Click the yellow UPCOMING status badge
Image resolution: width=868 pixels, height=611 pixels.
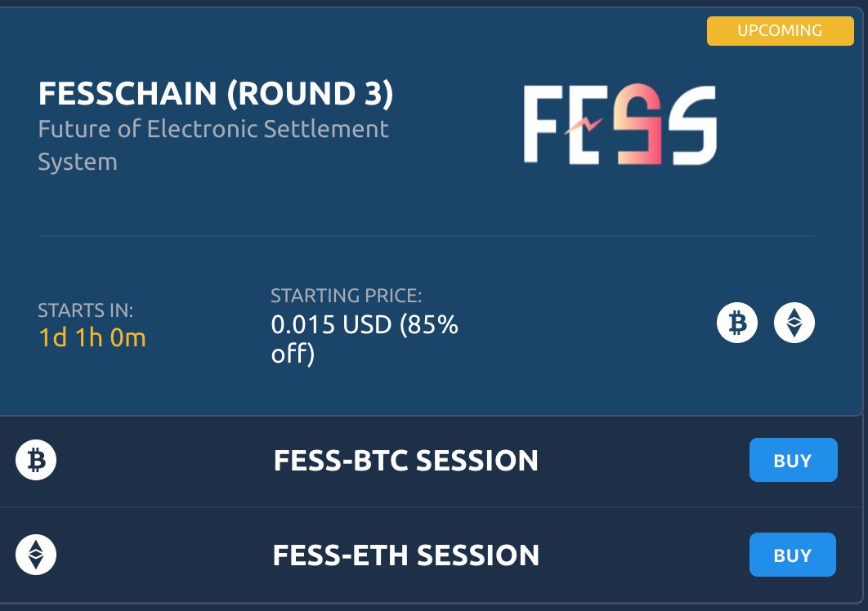[779, 31]
